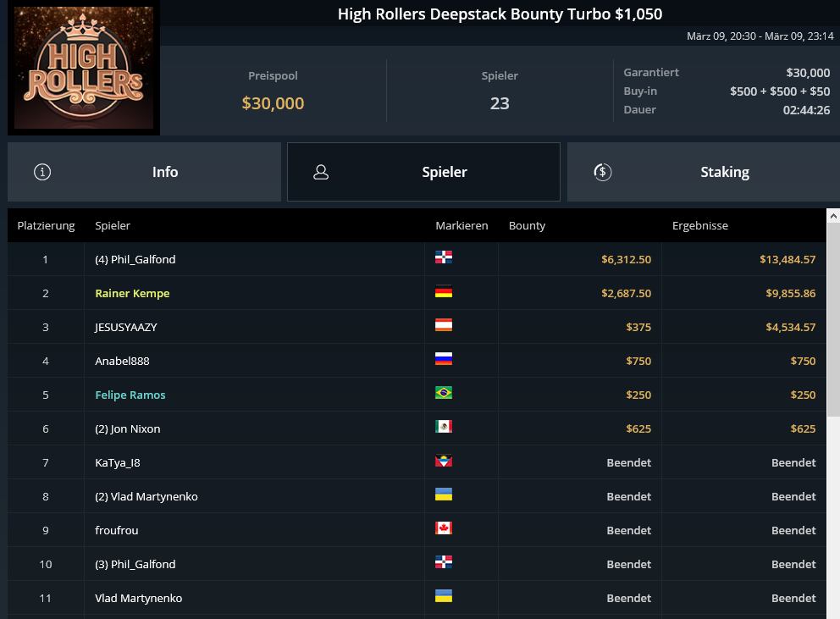Click Brazilian flag beside Felipe Ramos

444,393
